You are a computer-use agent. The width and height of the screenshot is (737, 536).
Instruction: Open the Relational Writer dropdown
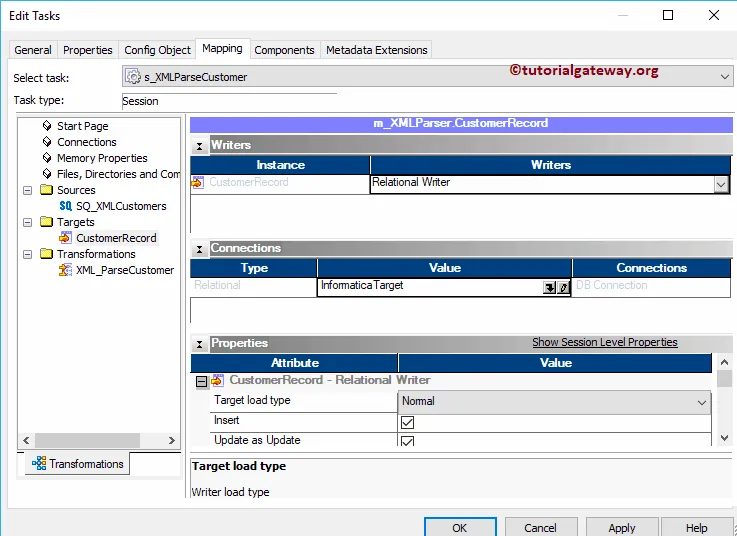[x=721, y=185]
